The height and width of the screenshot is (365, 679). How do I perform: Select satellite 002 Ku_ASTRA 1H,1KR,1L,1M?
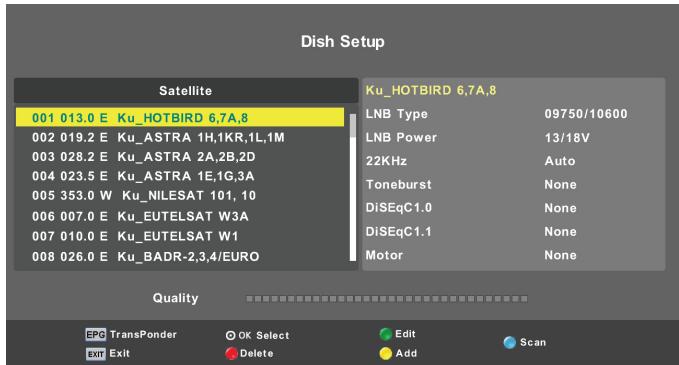point(180,138)
